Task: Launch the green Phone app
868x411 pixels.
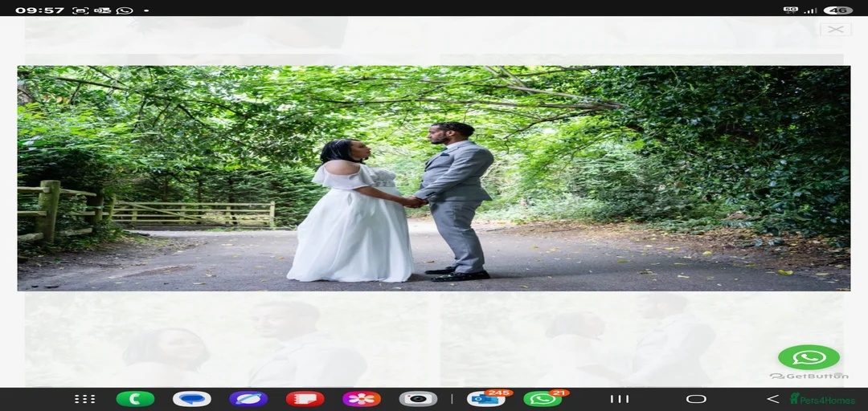Action: coord(135,399)
